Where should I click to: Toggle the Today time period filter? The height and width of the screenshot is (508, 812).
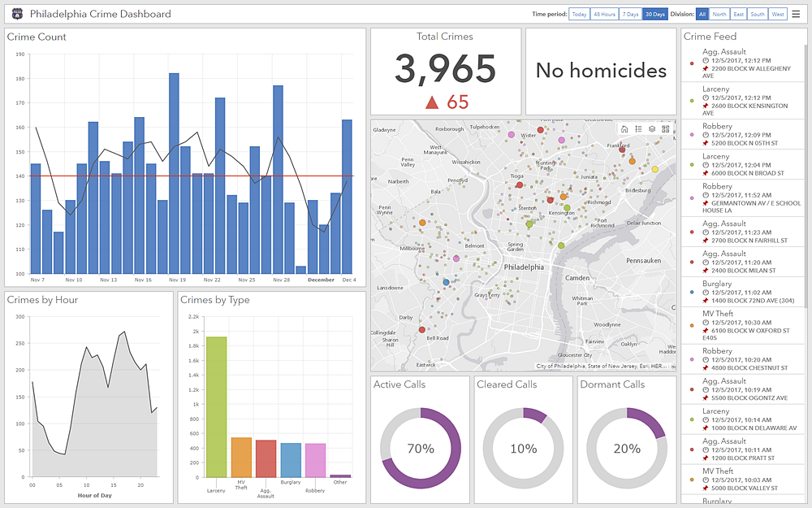(578, 14)
